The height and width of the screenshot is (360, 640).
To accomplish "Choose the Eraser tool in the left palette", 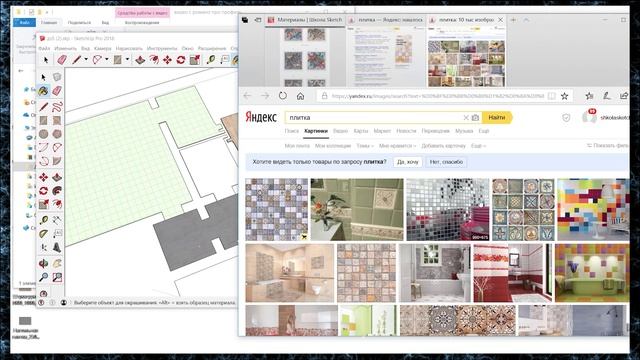I will 57,91.
